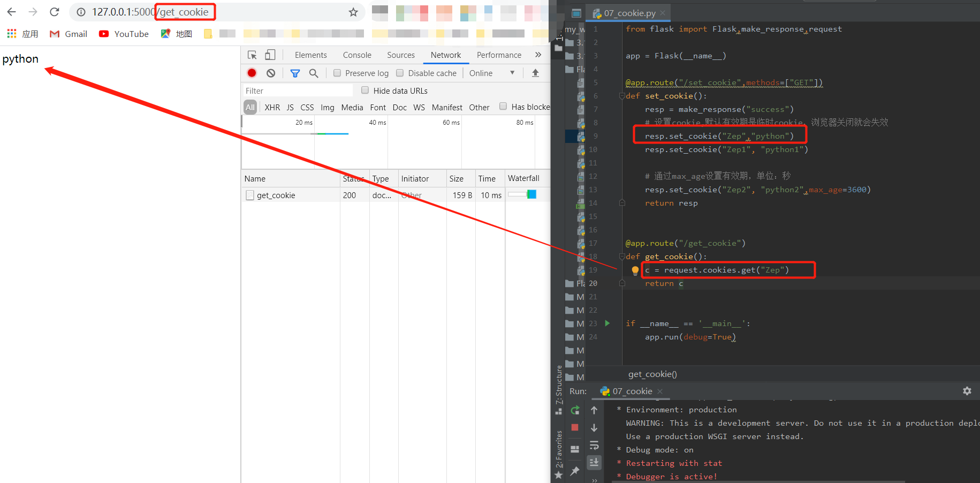Clear the network log
The image size is (980, 483).
pyautogui.click(x=271, y=73)
